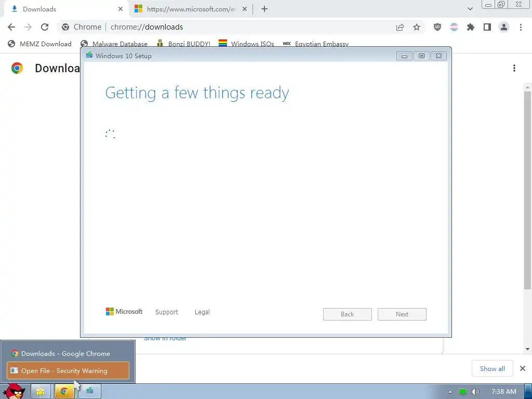This screenshot has width=532, height=399.
Task: Open the Windows ISOs bookmark
Action: 246,44
